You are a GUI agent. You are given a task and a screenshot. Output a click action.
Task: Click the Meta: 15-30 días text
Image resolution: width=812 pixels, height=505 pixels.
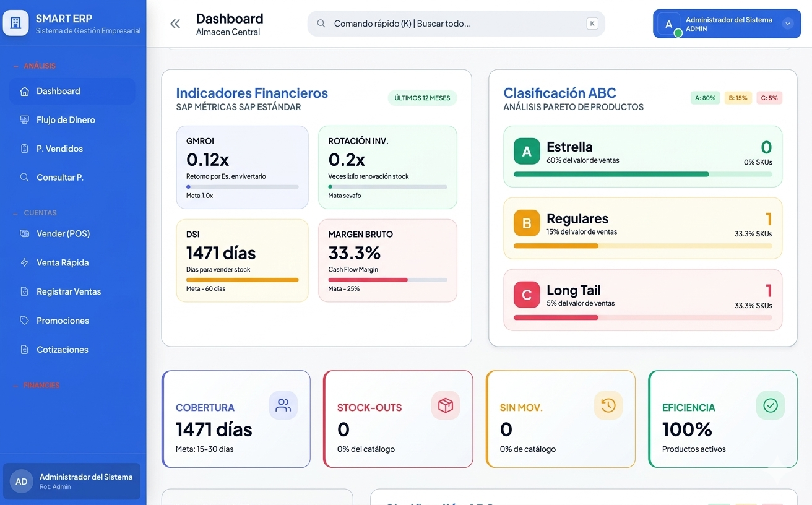pos(205,449)
